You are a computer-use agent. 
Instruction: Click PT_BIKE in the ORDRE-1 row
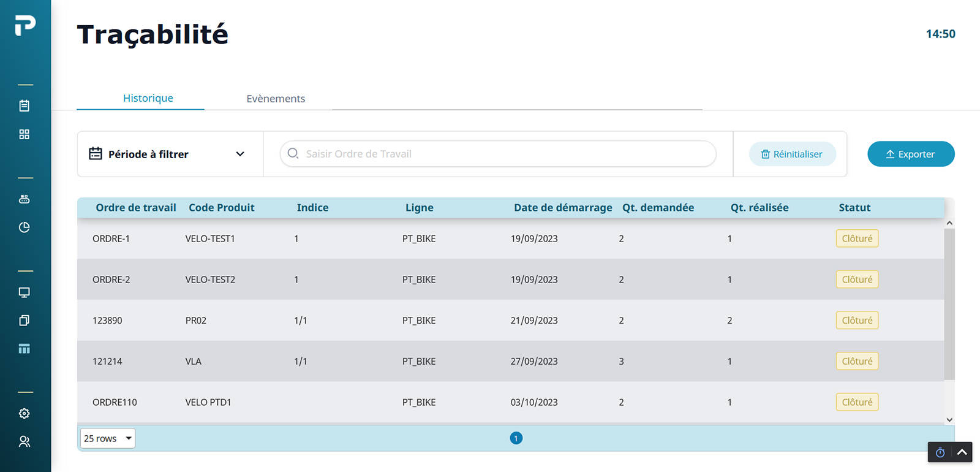pos(419,238)
